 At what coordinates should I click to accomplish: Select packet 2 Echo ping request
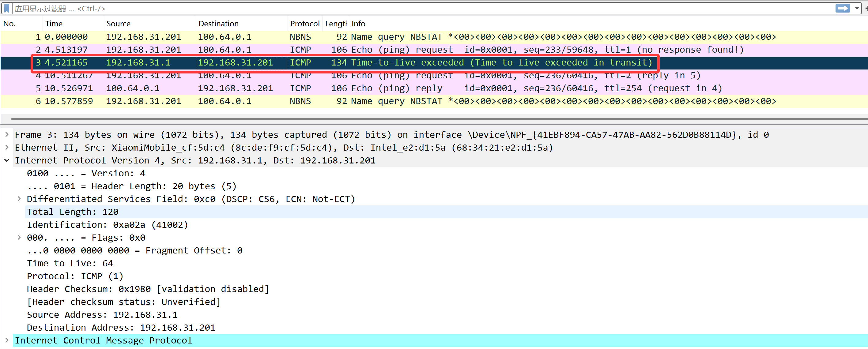click(404, 50)
